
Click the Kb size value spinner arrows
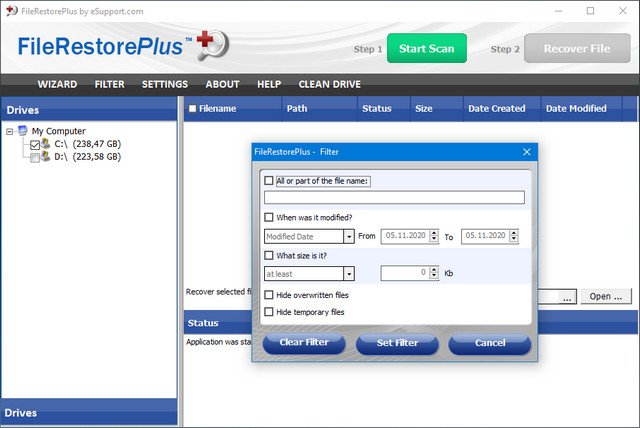click(434, 273)
